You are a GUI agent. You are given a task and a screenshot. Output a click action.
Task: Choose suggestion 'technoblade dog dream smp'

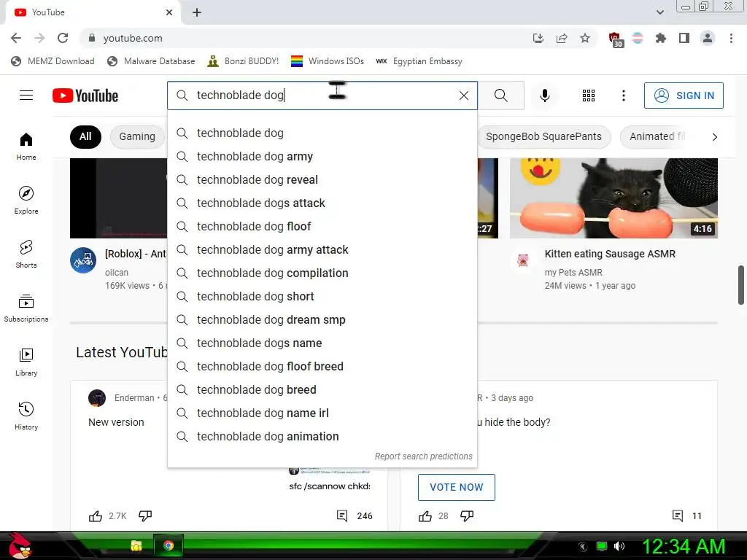pos(322,320)
